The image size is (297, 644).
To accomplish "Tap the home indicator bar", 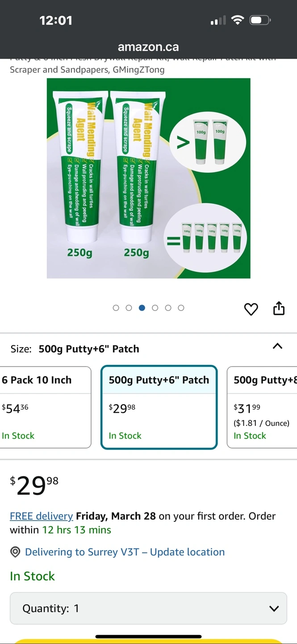I will [148, 636].
